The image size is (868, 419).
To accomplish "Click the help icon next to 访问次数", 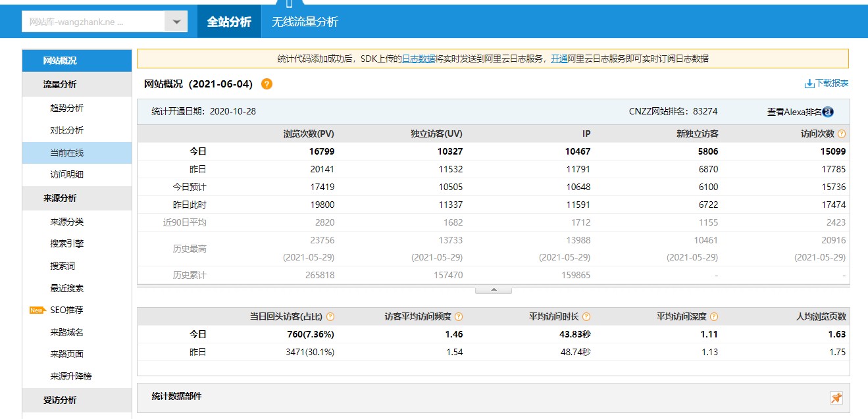I will coord(842,134).
